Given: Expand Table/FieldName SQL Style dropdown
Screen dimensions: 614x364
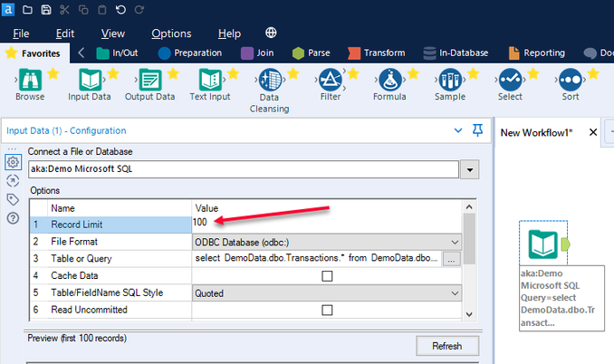Looking at the screenshot, I should point(455,293).
